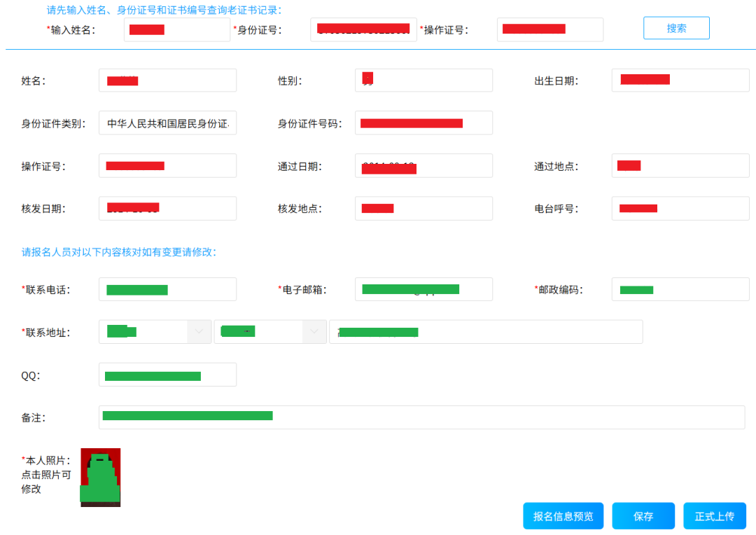The width and height of the screenshot is (756, 535).
Task: Click the 搜索 search button
Action: 675,28
